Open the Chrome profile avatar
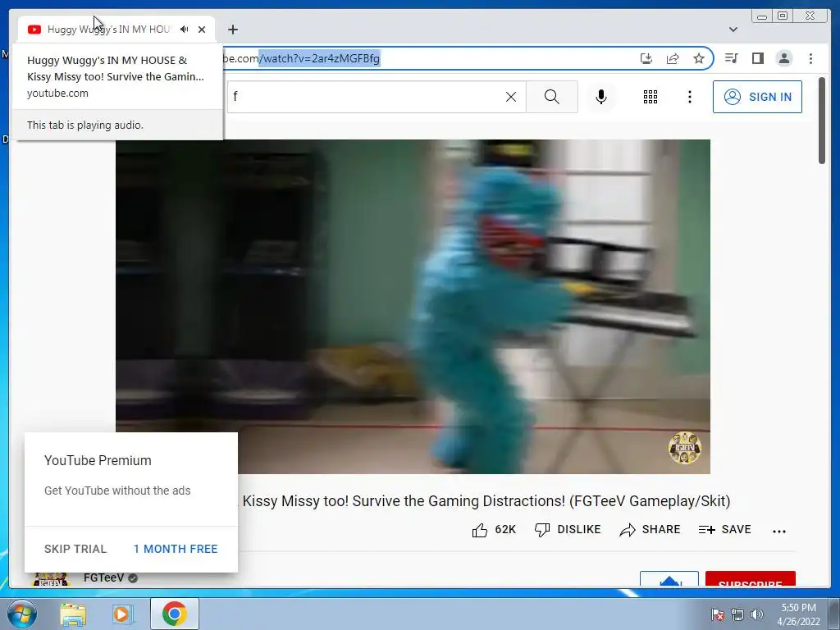 click(x=783, y=58)
